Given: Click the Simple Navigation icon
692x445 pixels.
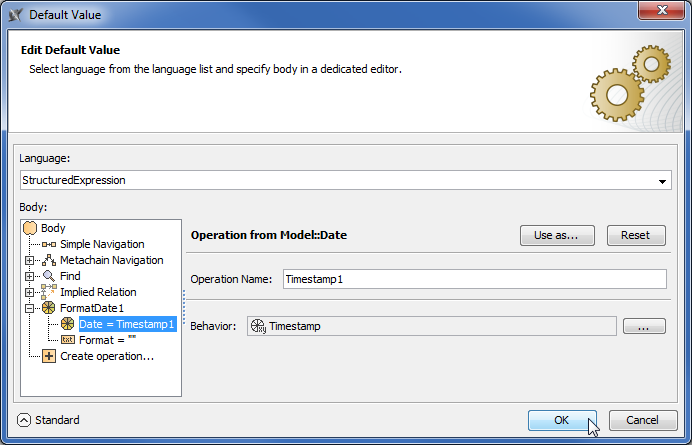Looking at the screenshot, I should 49,244.
